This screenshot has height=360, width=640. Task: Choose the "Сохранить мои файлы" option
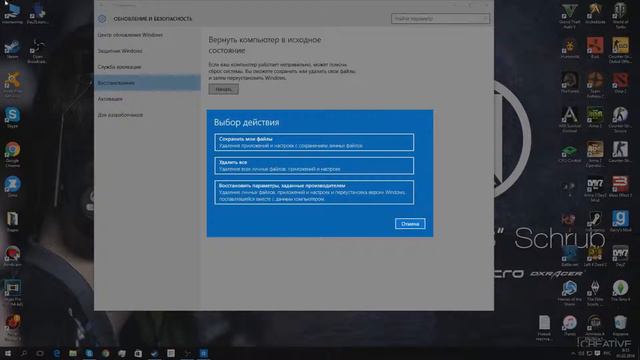pos(314,142)
